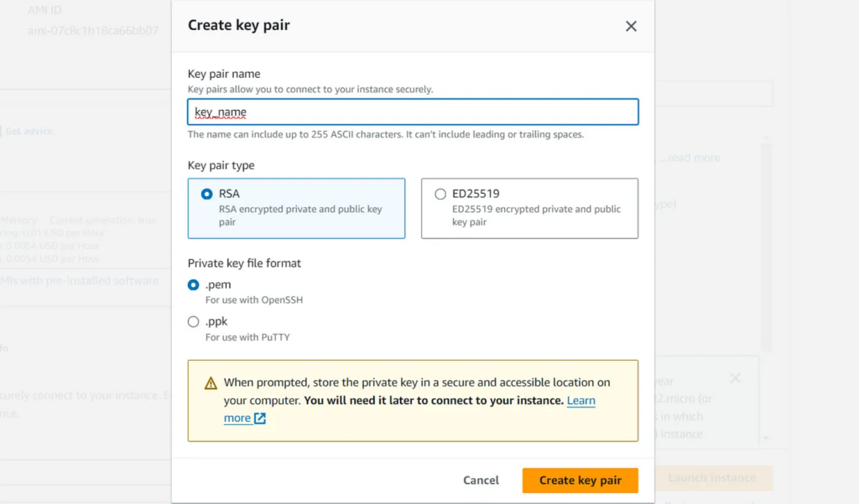Select the .pem private key format
Screen dimensions: 859x504
click(194, 285)
